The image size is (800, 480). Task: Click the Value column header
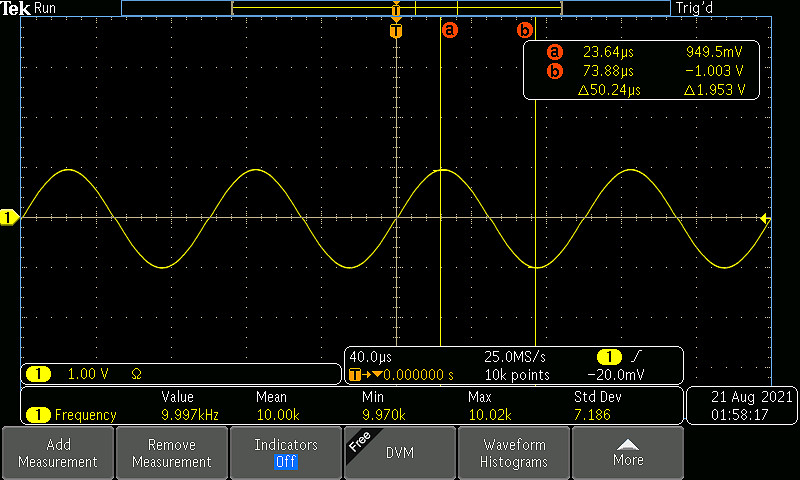pyautogui.click(x=177, y=396)
